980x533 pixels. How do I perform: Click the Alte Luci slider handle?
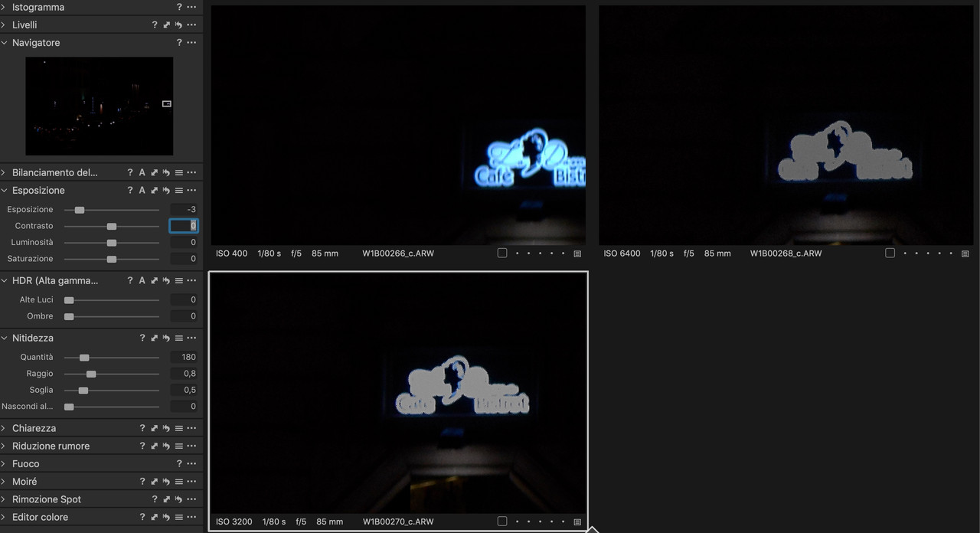(69, 300)
